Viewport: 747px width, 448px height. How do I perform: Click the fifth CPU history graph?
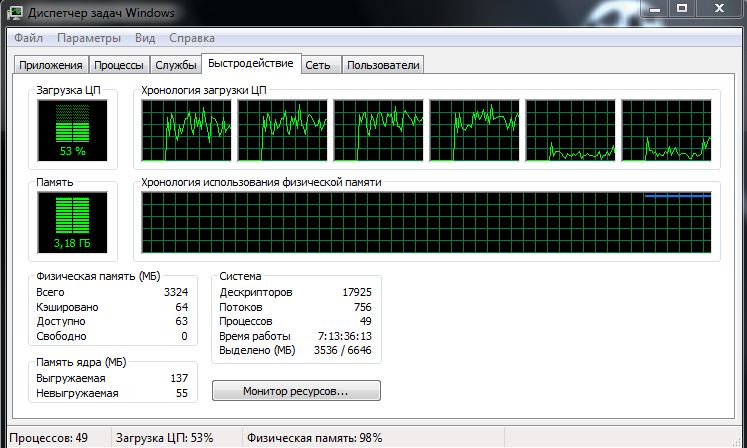(571, 131)
